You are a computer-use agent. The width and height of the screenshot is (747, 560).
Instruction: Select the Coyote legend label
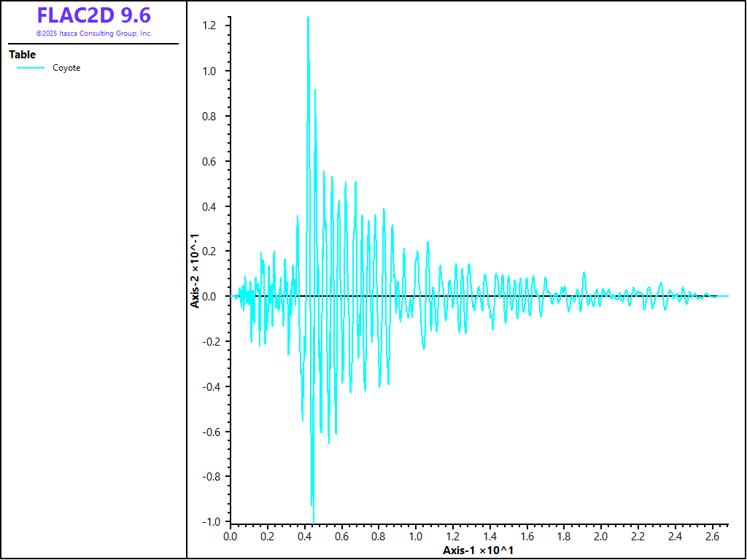coord(66,68)
